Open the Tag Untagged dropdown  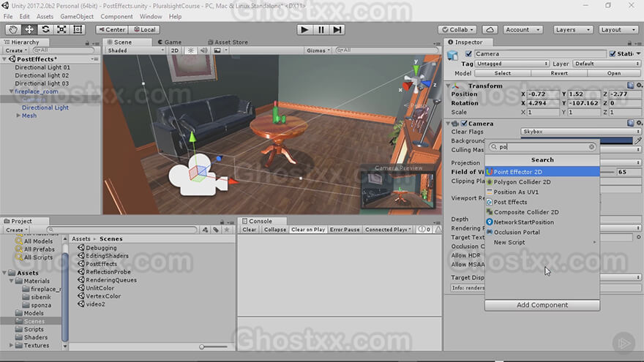pyautogui.click(x=512, y=64)
